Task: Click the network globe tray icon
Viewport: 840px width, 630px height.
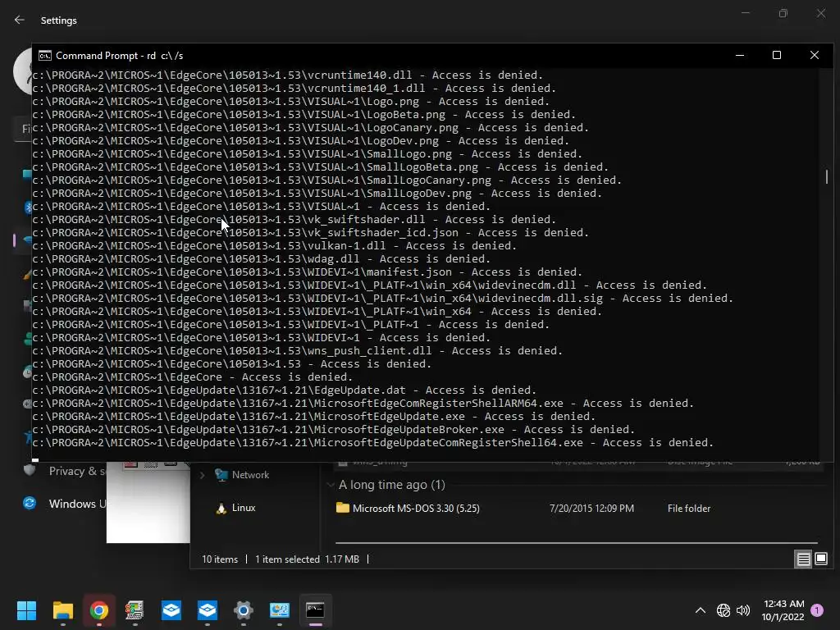Action: pos(724,610)
